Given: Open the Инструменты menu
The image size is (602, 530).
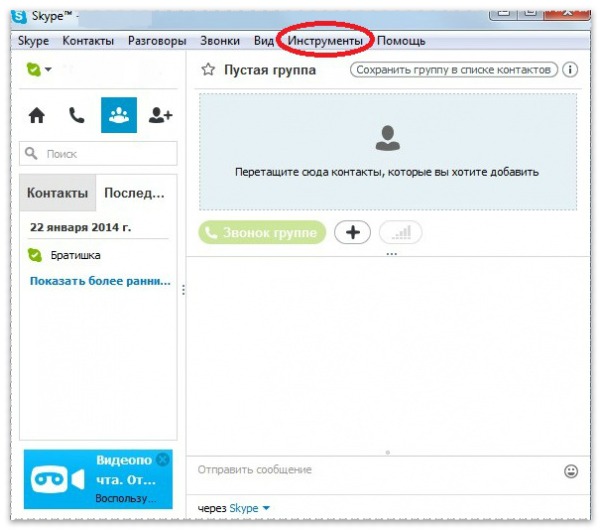Looking at the screenshot, I should (x=325, y=40).
